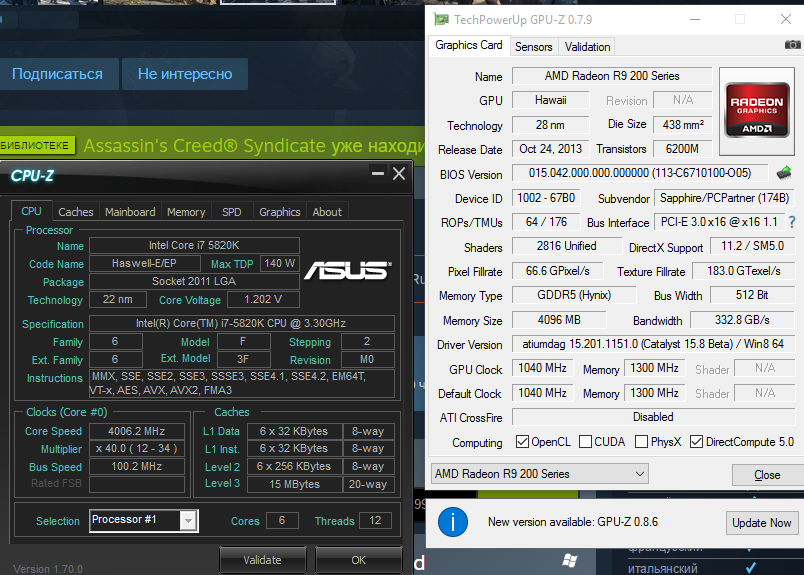Click the Bus Speed 100.2 MHz value
804x575 pixels.
[137, 466]
